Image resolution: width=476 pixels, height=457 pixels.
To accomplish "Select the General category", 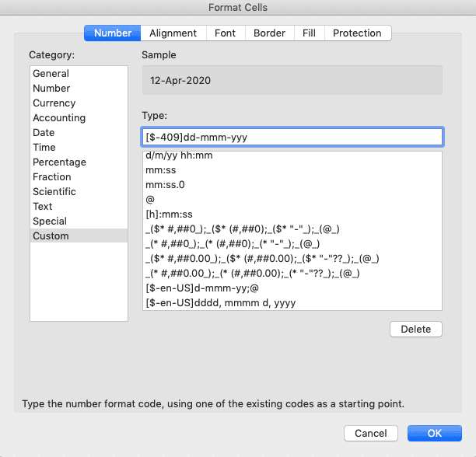I will (79, 73).
